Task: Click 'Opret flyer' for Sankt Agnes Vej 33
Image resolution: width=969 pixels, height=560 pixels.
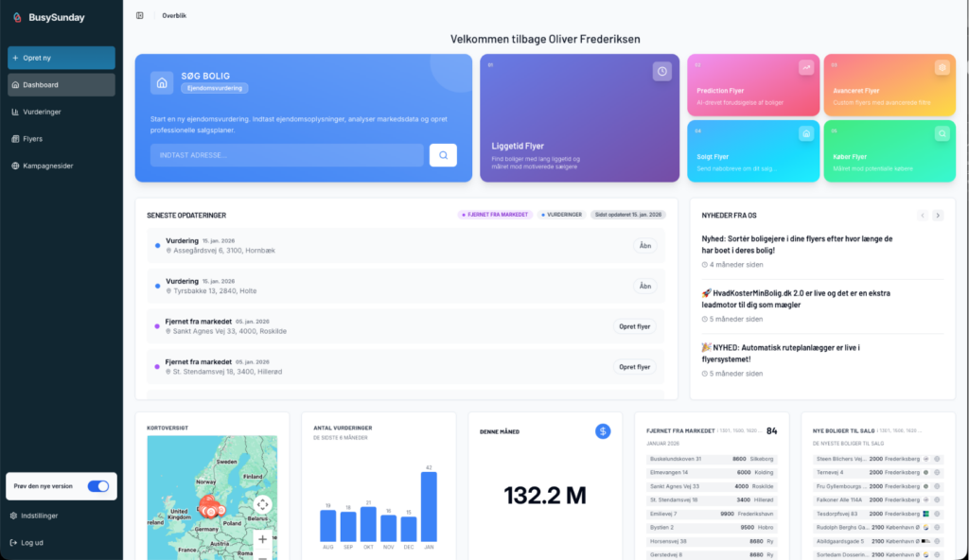Action: (x=634, y=326)
